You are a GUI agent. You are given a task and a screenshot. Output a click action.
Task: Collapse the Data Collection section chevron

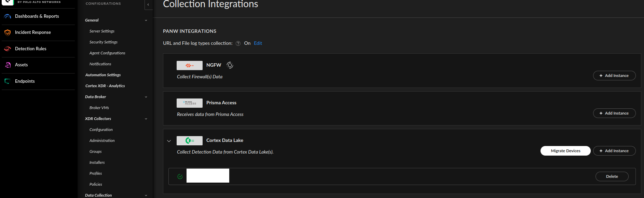point(146,196)
